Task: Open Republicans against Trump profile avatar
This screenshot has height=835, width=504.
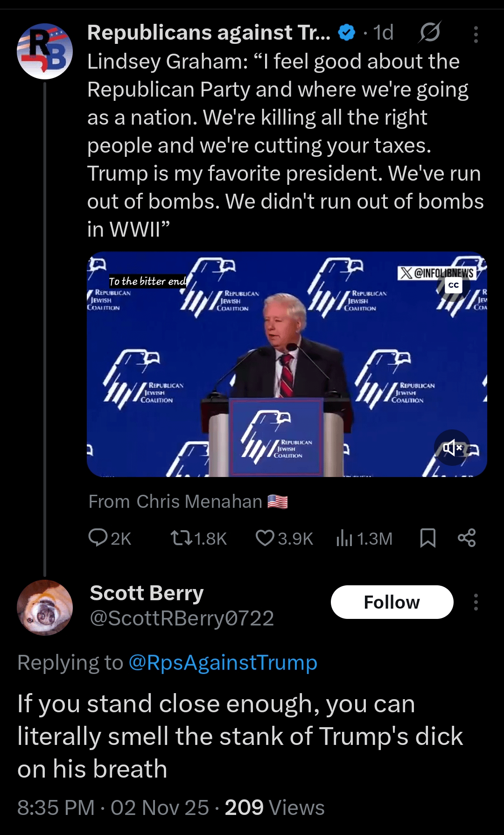Action: pos(45,51)
